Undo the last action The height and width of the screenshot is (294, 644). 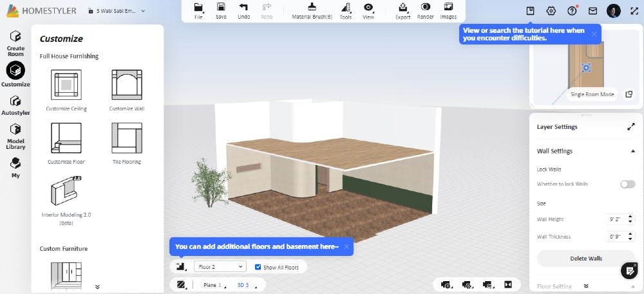pyautogui.click(x=243, y=10)
